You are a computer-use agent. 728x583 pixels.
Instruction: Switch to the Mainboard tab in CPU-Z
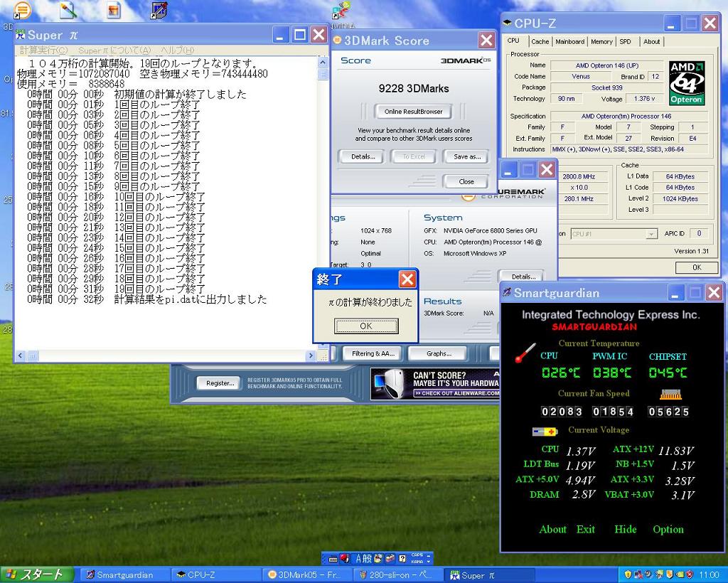click(x=569, y=42)
